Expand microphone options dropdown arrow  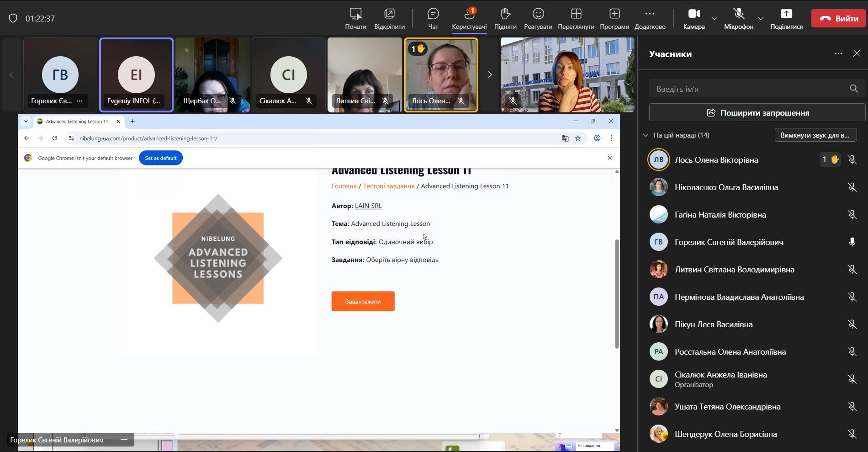pyautogui.click(x=760, y=19)
